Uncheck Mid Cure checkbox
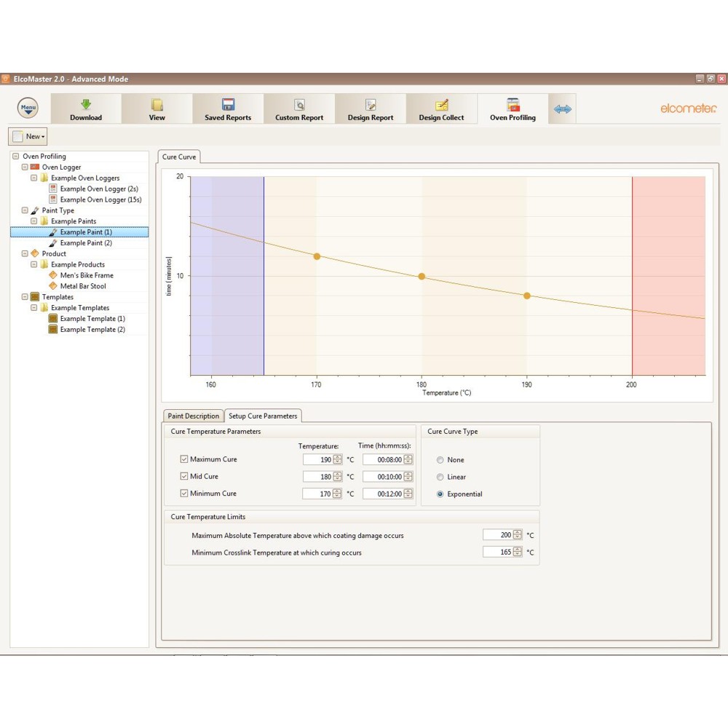 pyautogui.click(x=184, y=476)
